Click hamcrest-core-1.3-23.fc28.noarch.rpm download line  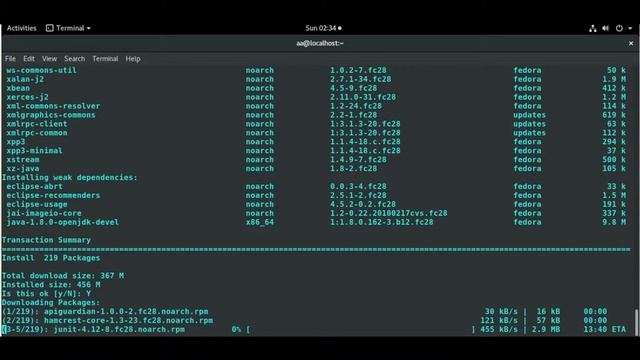[304, 321]
